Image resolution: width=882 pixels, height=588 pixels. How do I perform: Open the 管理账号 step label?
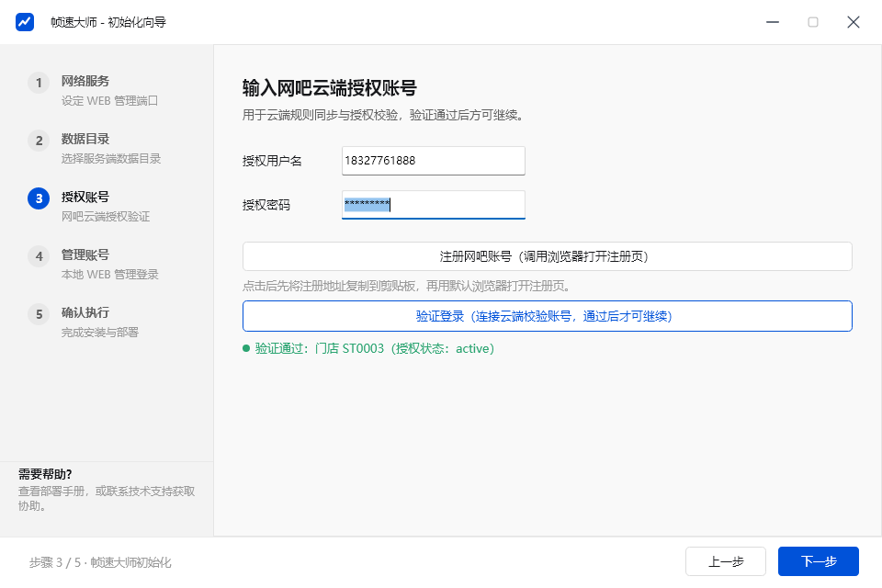tap(85, 254)
